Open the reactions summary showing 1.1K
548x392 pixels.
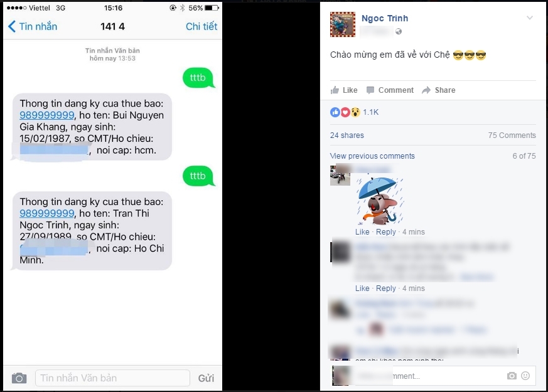click(355, 112)
